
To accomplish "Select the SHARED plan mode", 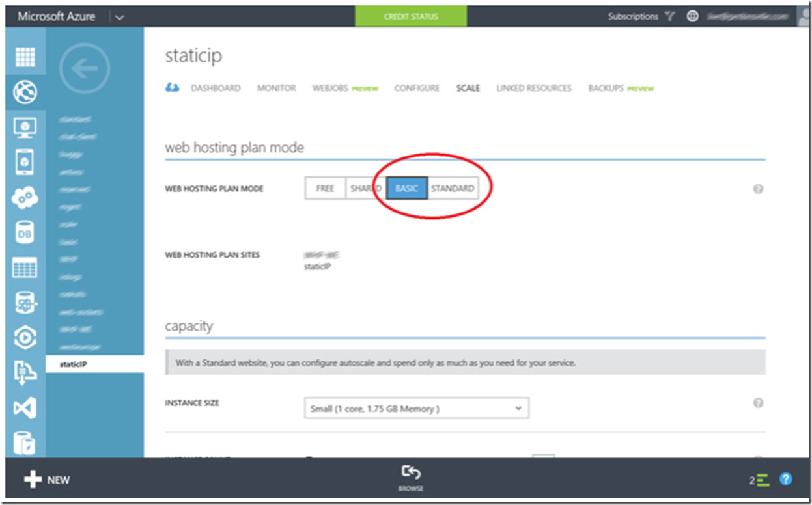I will [365, 189].
